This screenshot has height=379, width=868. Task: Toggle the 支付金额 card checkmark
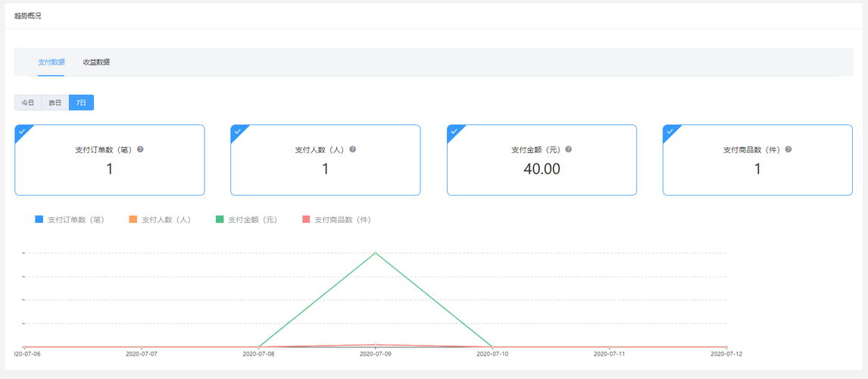454,132
